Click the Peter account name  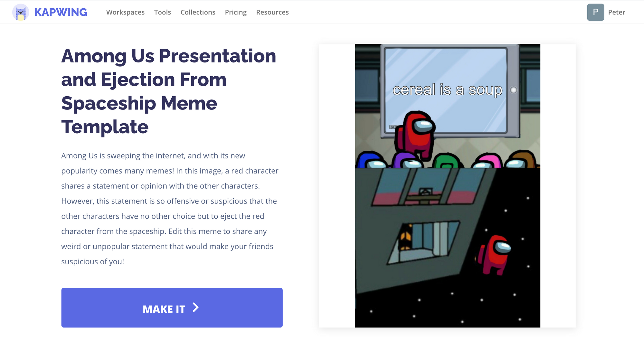(616, 12)
